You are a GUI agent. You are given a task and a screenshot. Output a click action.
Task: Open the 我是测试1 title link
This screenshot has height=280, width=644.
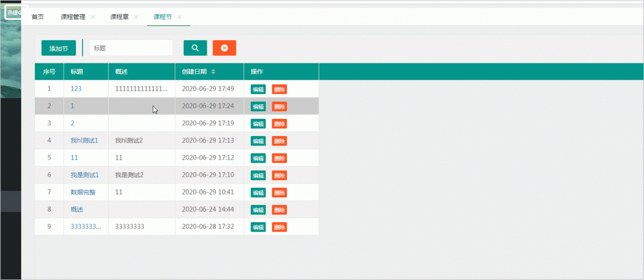pyautogui.click(x=85, y=175)
